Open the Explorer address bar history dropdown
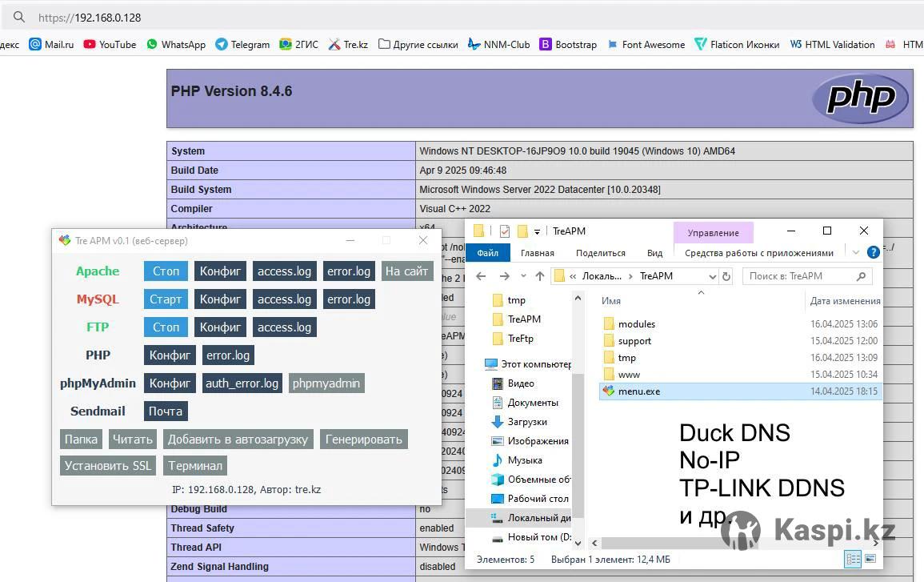 click(x=713, y=276)
